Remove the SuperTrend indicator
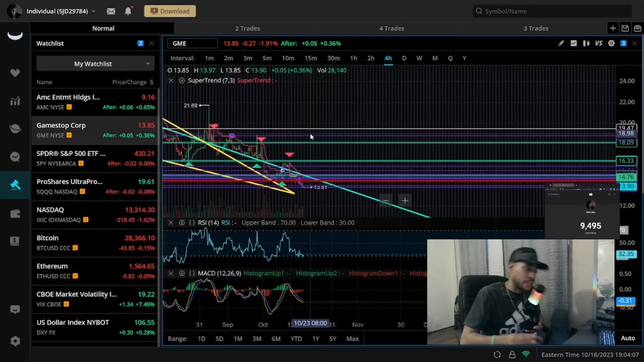644x362 pixels. coord(171,80)
